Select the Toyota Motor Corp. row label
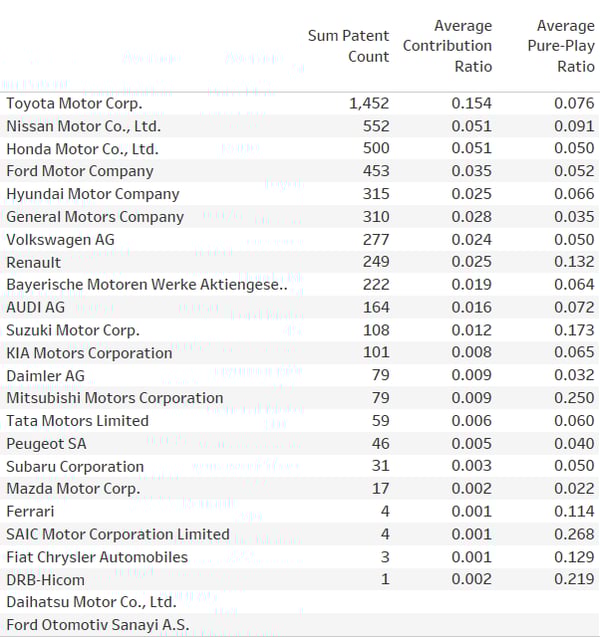 [74, 103]
